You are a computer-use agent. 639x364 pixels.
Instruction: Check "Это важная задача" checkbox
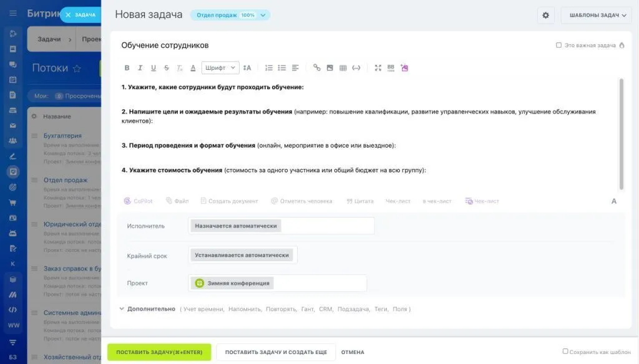pyautogui.click(x=559, y=45)
